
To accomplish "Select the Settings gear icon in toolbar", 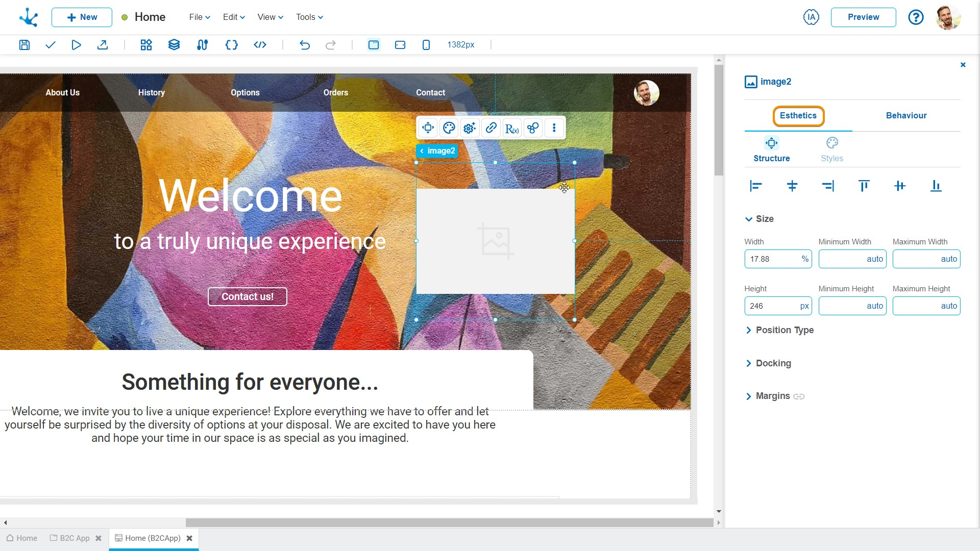I will coord(469,128).
